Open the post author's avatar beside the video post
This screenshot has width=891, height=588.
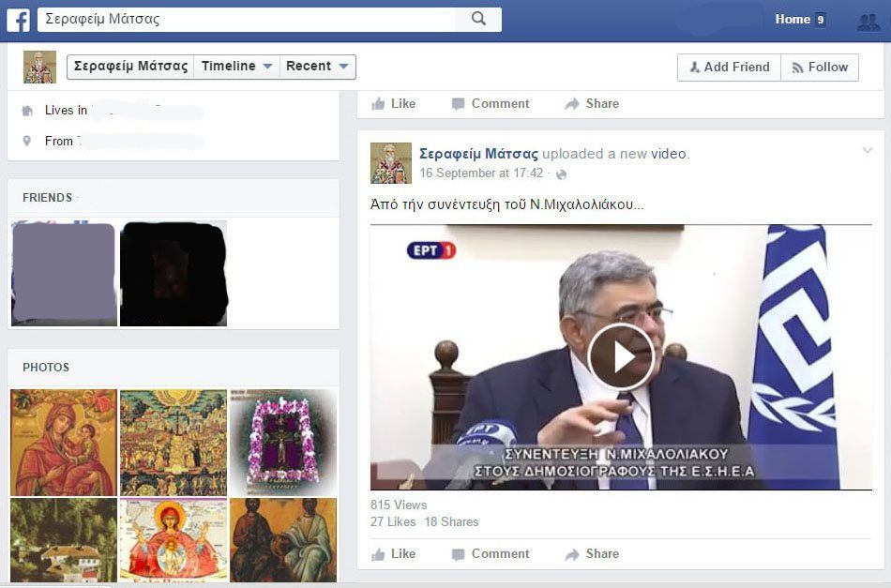point(391,163)
